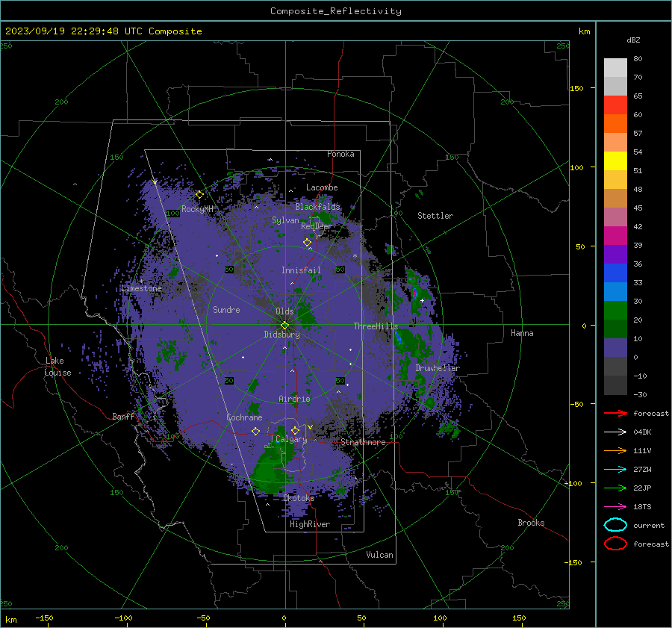Click the Hanna town label
The height and width of the screenshot is (628, 672).
[x=522, y=333]
